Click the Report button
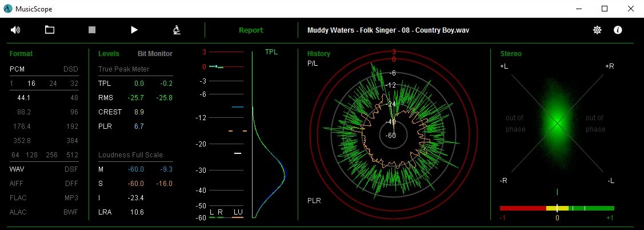Screen dimensions: 644x230 pos(251,30)
